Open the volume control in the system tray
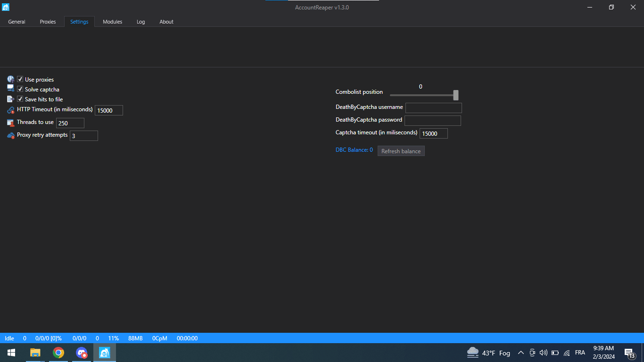 tap(543, 353)
